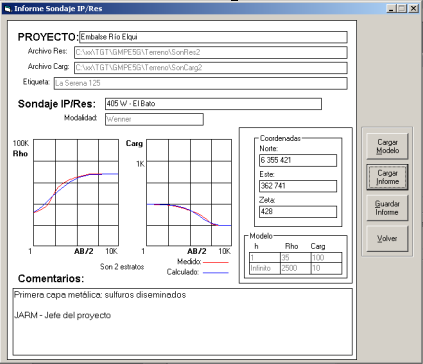The image size is (423, 364).
Task: Click the Cargar Informe button
Action: point(387,177)
